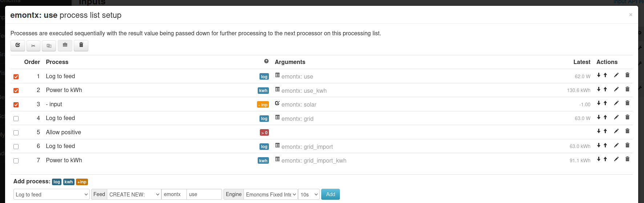The height and width of the screenshot is (203, 644).
Task: Expand the CREATE NEW feed dropdown
Action: coord(134,195)
